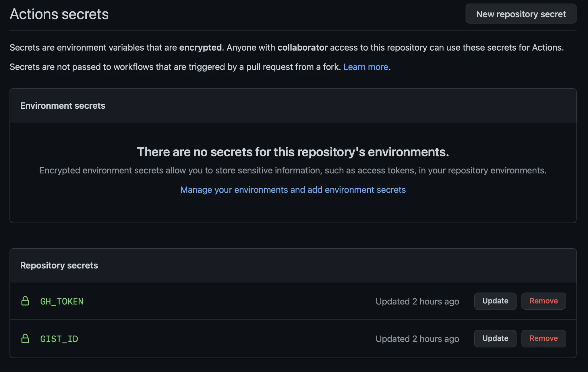Remove the GIST_ID secret
Screen dimensions: 588x372
(543, 338)
